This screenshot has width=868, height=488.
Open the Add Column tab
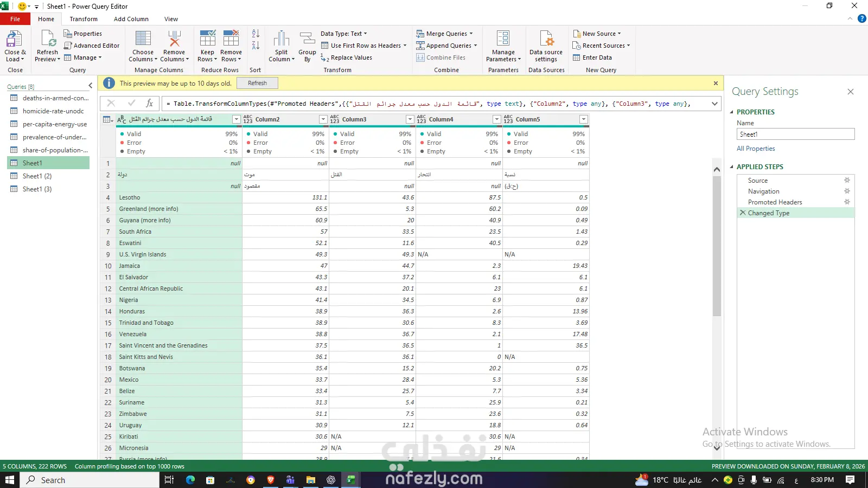click(131, 19)
